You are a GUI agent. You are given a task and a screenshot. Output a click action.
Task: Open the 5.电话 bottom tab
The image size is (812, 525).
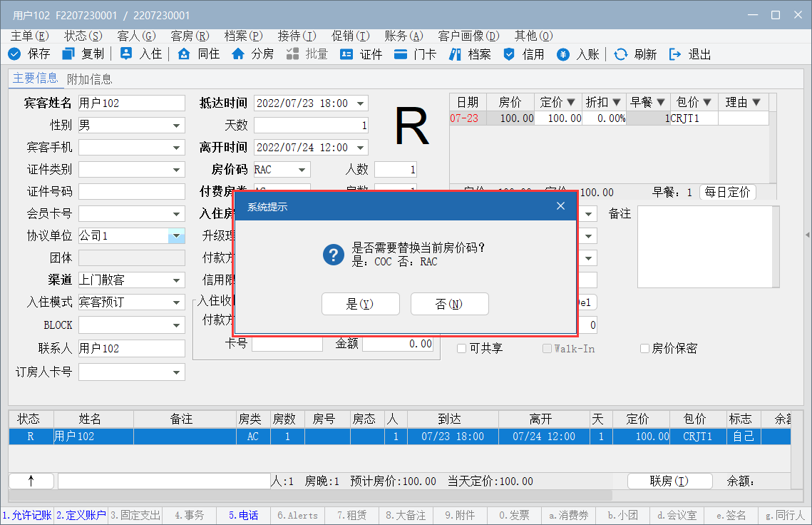244,515
